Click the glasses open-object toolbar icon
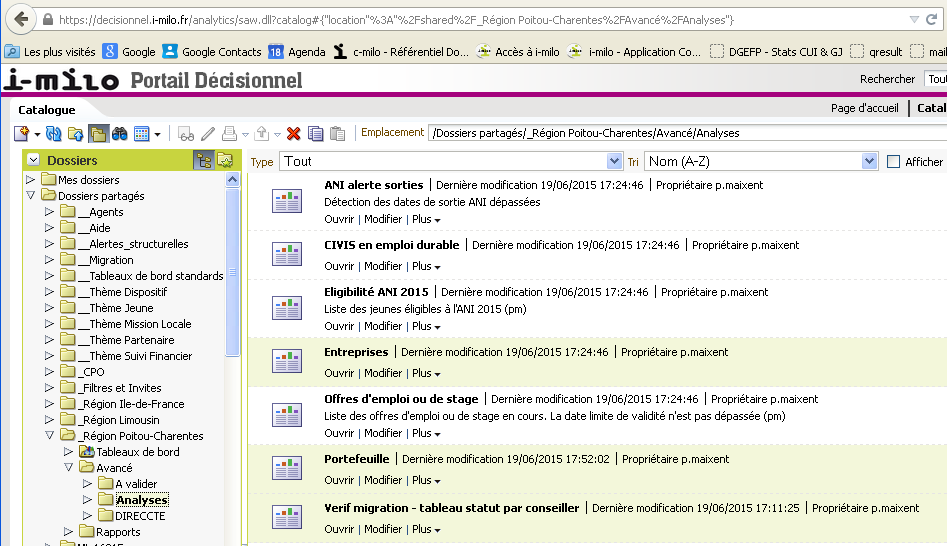The height and width of the screenshot is (549, 947). 186,134
